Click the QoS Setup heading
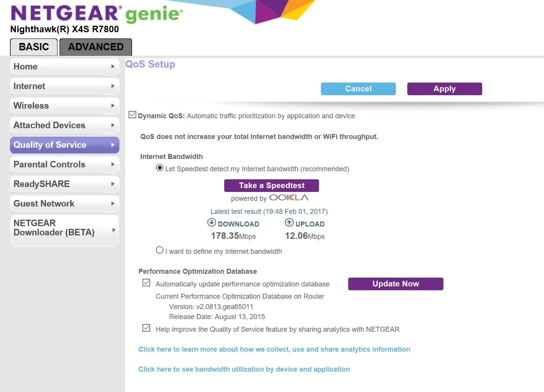This screenshot has width=544, height=392. pyautogui.click(x=150, y=64)
